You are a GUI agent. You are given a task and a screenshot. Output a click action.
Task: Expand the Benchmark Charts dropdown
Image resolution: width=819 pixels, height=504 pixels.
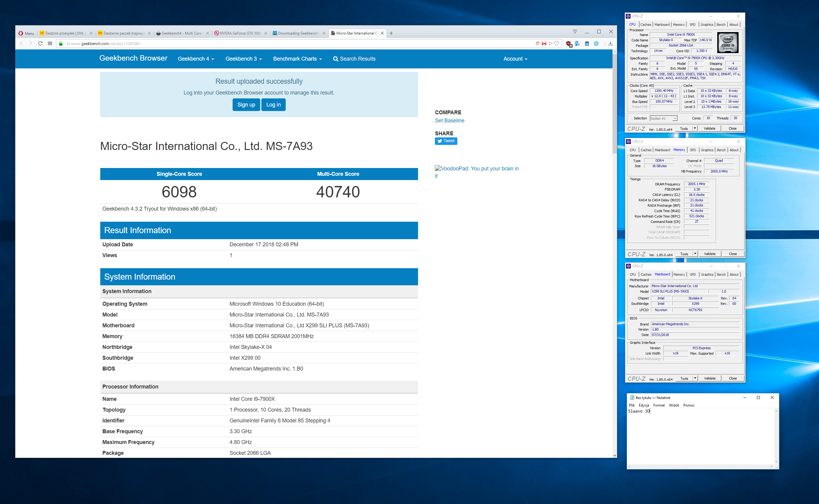point(297,59)
